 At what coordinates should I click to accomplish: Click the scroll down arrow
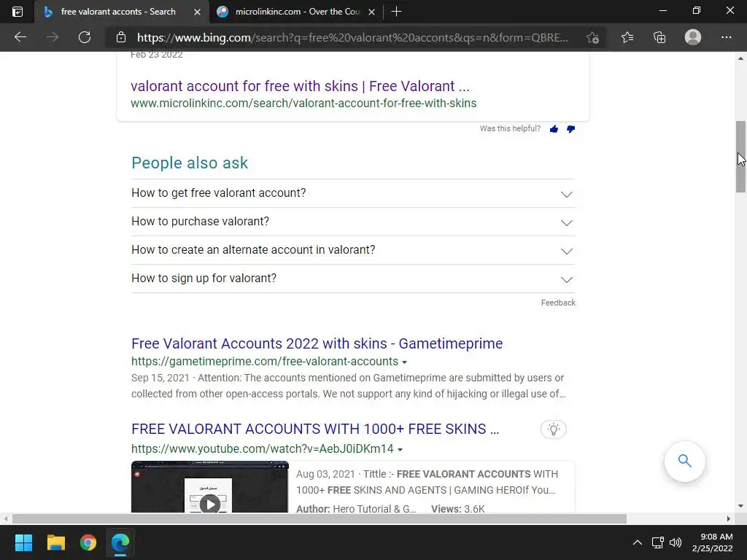740,506
